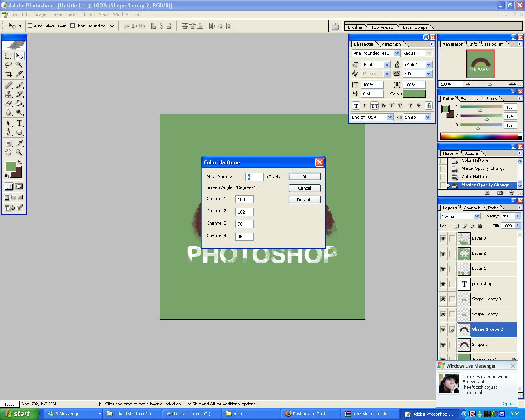Click Faux Bold style button in Character panel

coord(356,106)
